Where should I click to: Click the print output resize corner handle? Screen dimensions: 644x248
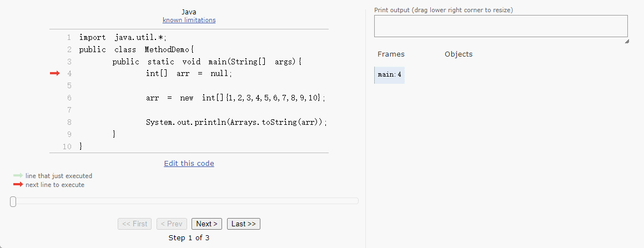click(x=626, y=41)
